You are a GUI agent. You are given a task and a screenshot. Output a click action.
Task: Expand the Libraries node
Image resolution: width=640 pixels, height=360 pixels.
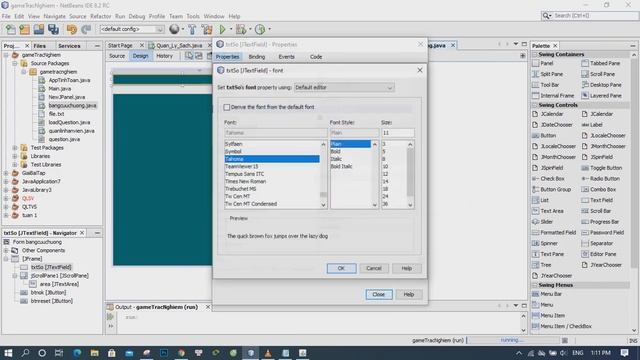(x=15, y=156)
